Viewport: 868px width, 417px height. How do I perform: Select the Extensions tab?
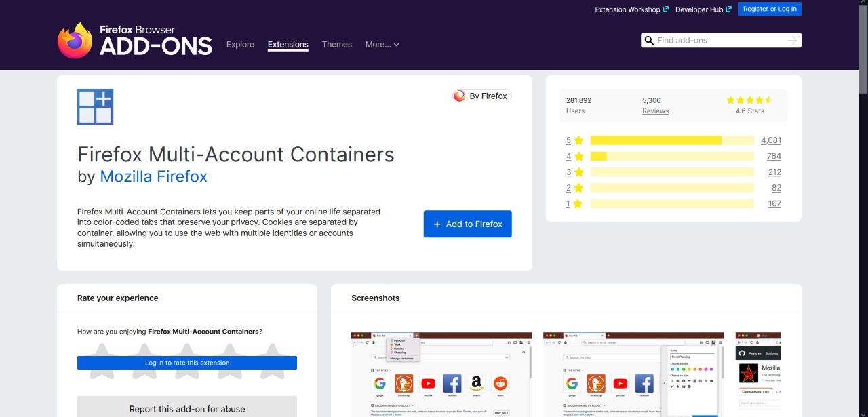288,45
